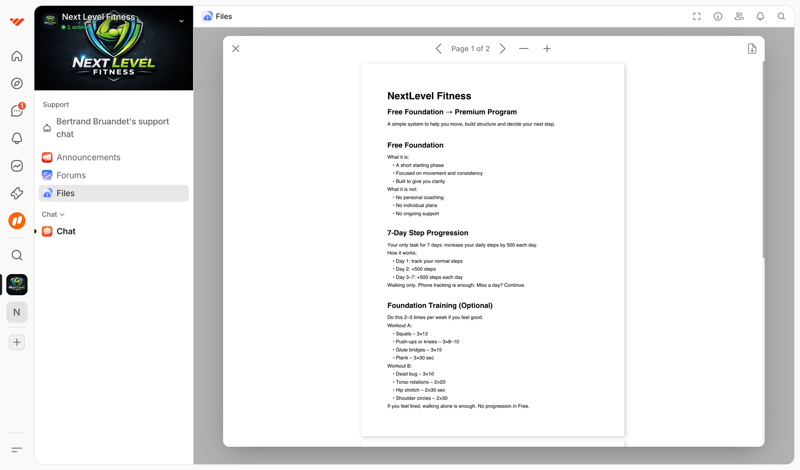Go to previous page arrow

click(438, 49)
